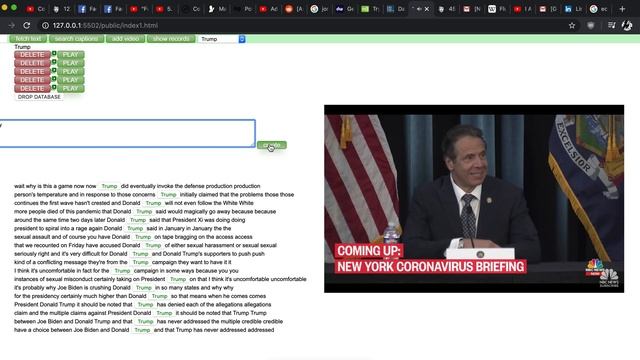The height and width of the screenshot is (360, 640).
Task: Click Trump tag in 'more people died' line
Action: (x=144, y=212)
